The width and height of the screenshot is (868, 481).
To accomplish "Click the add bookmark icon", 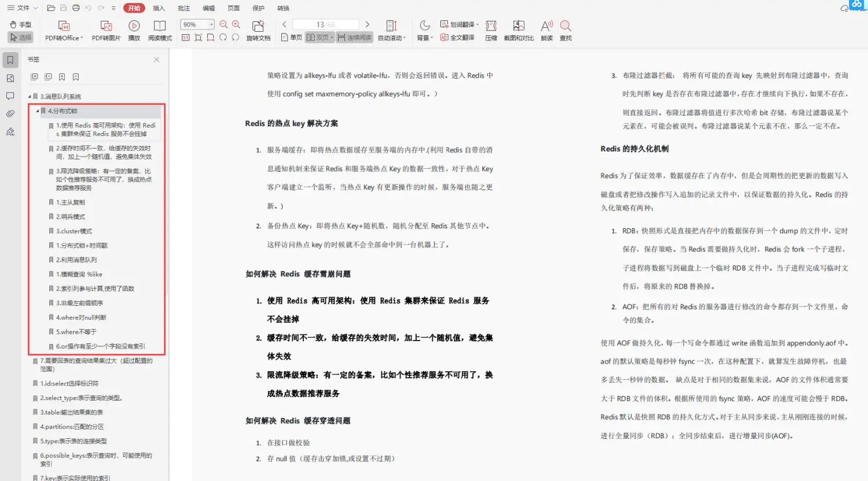I will pyautogui.click(x=62, y=77).
